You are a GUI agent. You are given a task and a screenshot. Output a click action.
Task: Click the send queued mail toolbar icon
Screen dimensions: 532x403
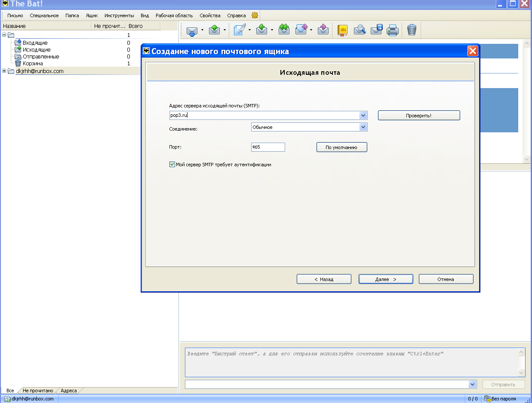click(x=215, y=30)
